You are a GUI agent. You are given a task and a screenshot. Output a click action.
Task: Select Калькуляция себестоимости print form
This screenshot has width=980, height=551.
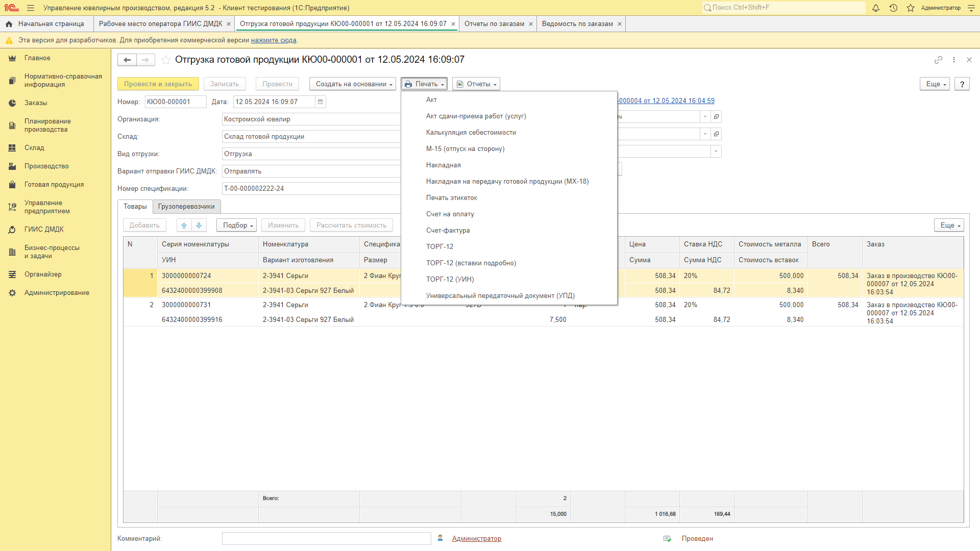pos(509,133)
